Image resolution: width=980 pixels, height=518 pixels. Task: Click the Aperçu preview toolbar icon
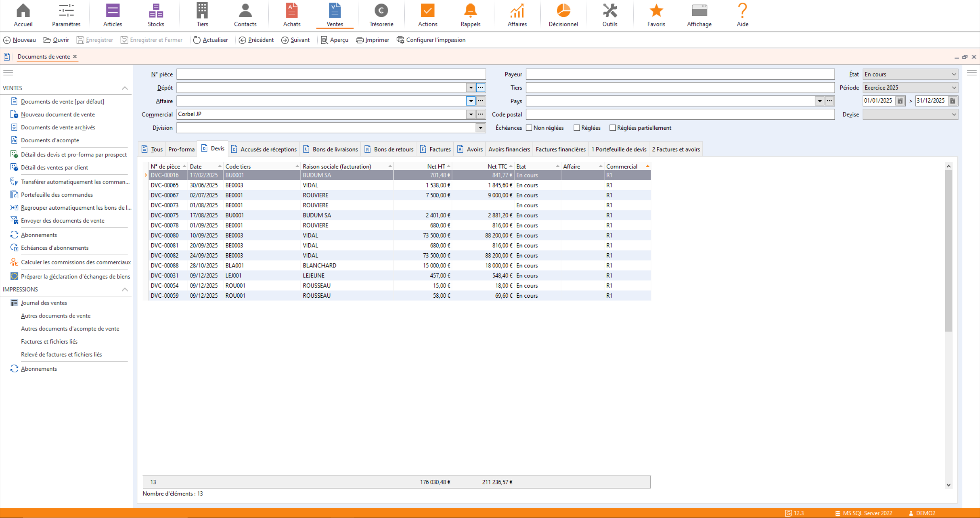[324, 40]
